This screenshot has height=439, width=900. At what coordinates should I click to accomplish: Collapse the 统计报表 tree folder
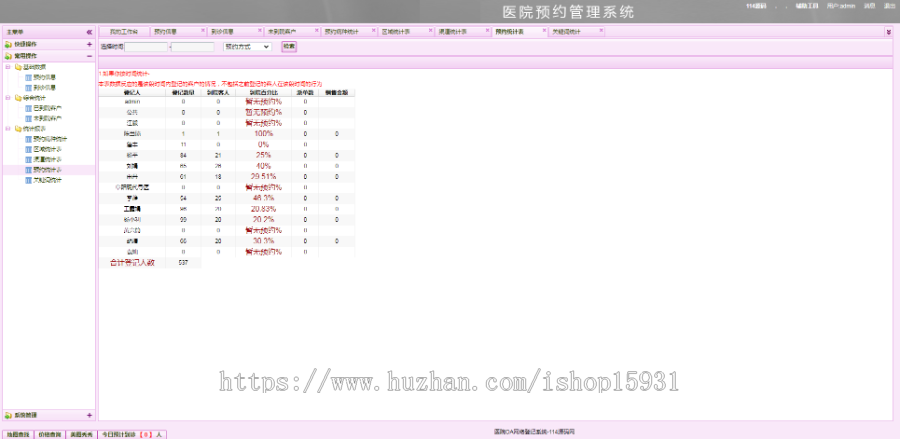[x=8, y=129]
